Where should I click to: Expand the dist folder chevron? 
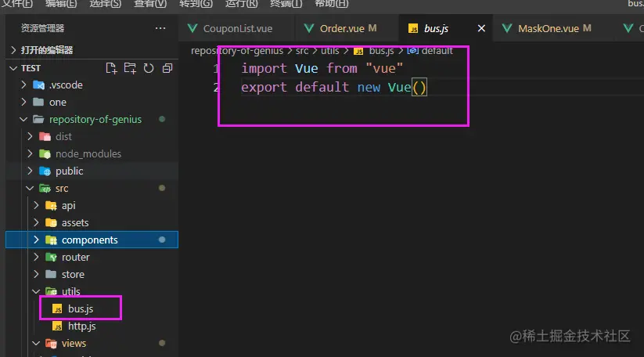click(30, 136)
